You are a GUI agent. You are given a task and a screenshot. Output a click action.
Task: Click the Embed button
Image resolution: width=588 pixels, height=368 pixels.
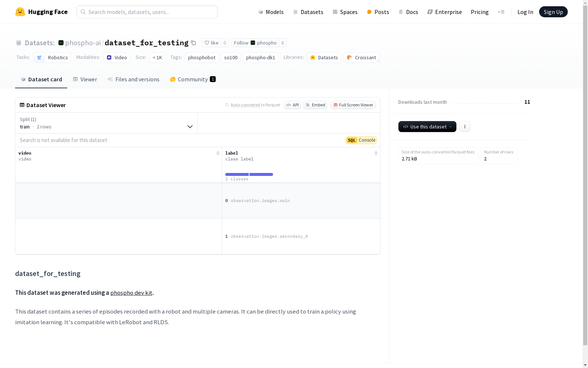pos(315,105)
